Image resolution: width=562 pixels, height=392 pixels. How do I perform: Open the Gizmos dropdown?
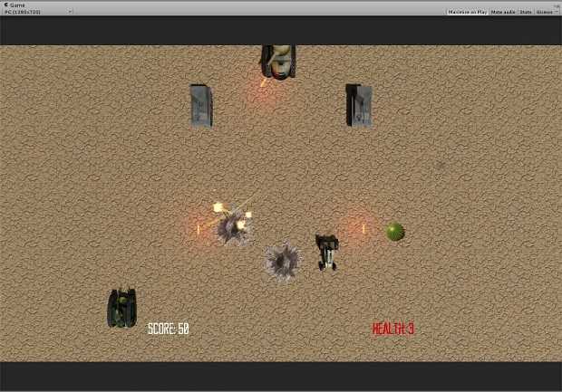(x=545, y=12)
